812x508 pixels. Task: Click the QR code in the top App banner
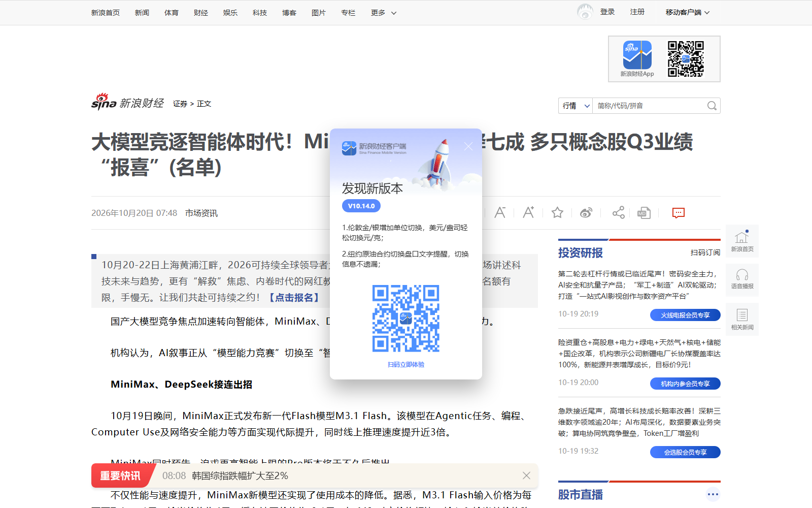point(686,58)
